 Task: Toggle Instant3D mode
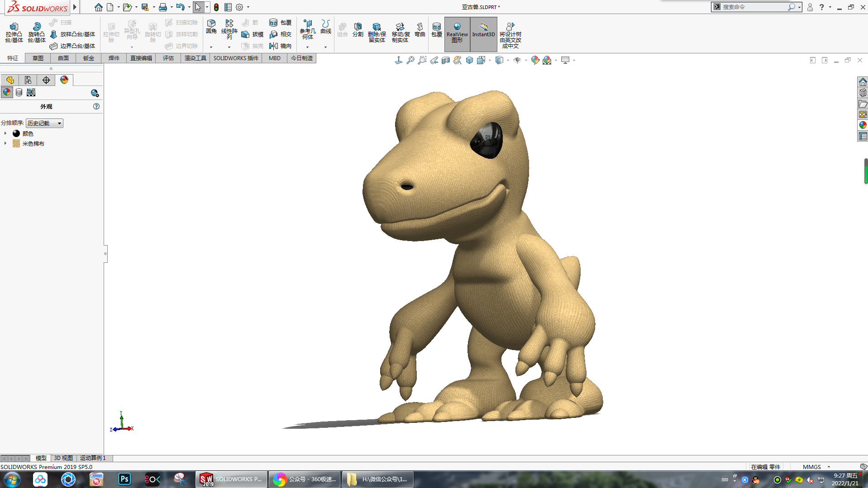tap(483, 33)
